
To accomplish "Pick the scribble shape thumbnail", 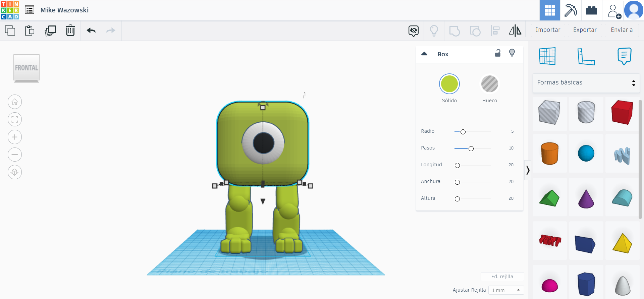I will click(x=622, y=154).
